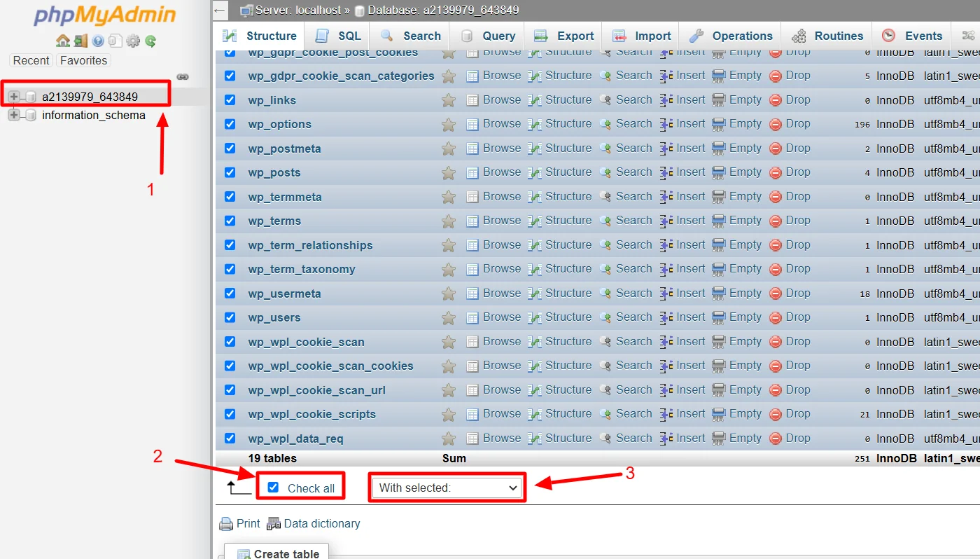Viewport: 980px width, 559px height.
Task: Click the Home icon under phpMyAdmin logo
Action: 63,41
